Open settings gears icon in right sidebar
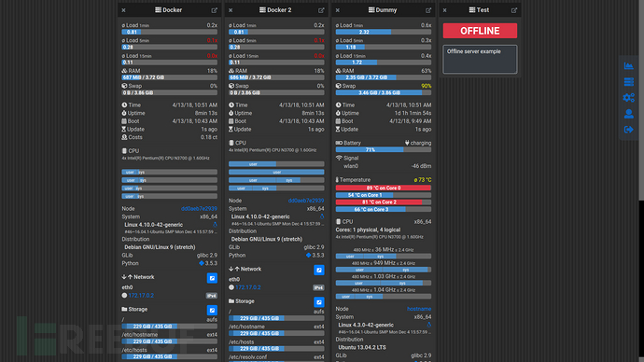Viewport: 644px width, 362px height. tap(628, 98)
